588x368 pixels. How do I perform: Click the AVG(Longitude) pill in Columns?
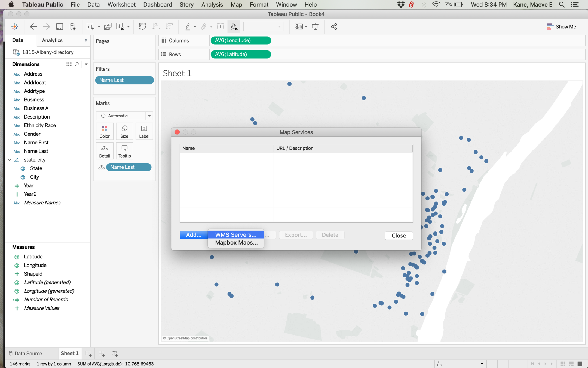click(x=241, y=40)
